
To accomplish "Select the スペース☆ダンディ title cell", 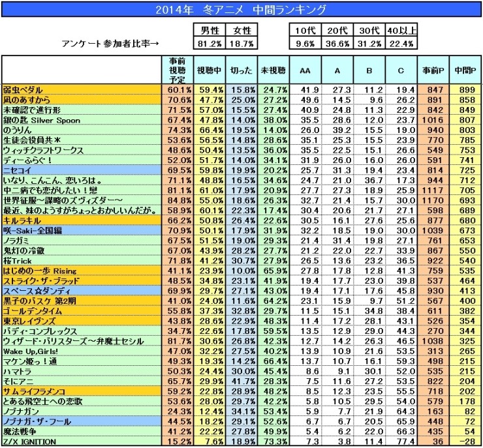I will pos(82,290).
